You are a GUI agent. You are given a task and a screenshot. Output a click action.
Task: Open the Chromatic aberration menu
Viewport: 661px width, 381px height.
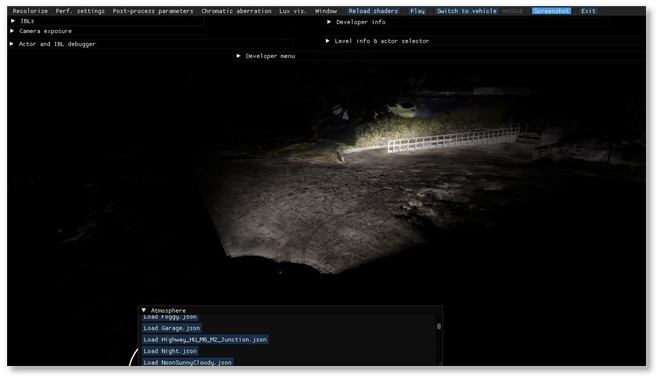(236, 11)
